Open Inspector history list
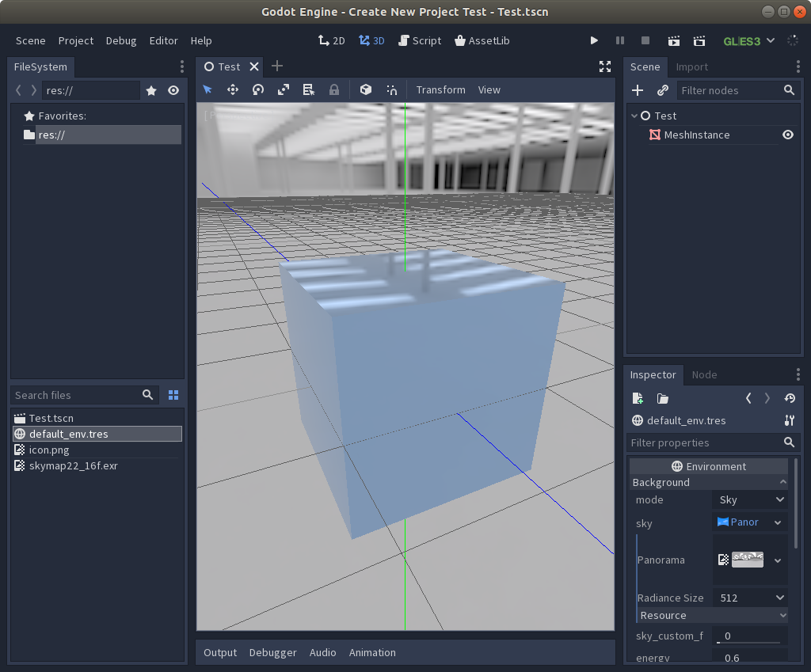This screenshot has width=811, height=672. [x=790, y=398]
